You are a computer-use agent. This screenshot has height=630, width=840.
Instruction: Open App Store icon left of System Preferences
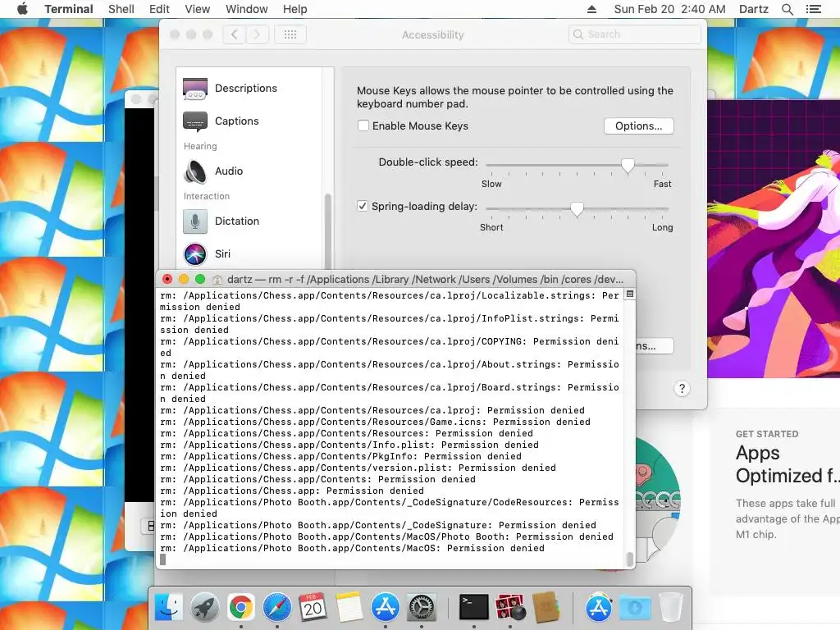386,608
